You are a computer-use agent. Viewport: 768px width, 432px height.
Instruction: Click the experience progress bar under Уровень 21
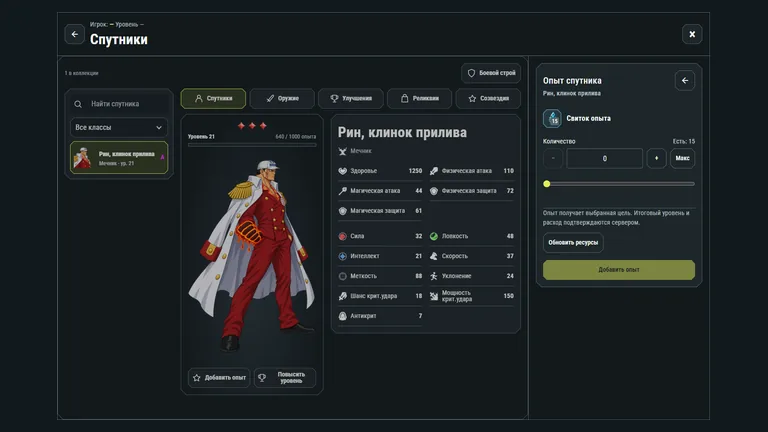tap(252, 144)
